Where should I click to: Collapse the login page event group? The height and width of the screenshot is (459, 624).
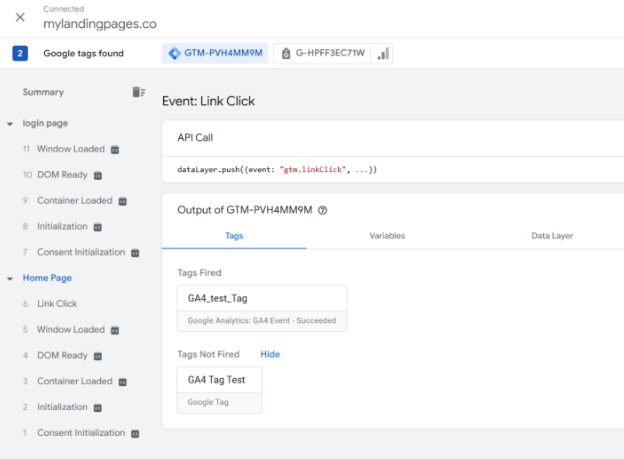pyautogui.click(x=10, y=123)
